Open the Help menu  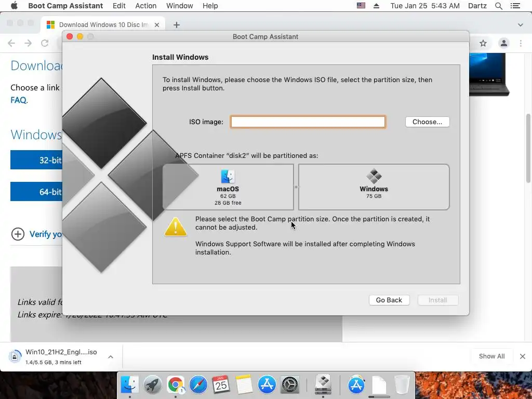210,6
